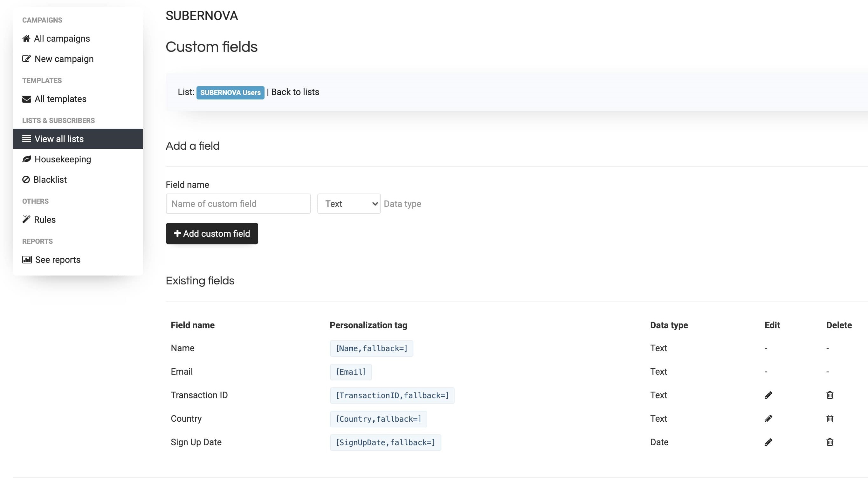The image size is (868, 490).
Task: Click the Data type column header
Action: click(669, 325)
